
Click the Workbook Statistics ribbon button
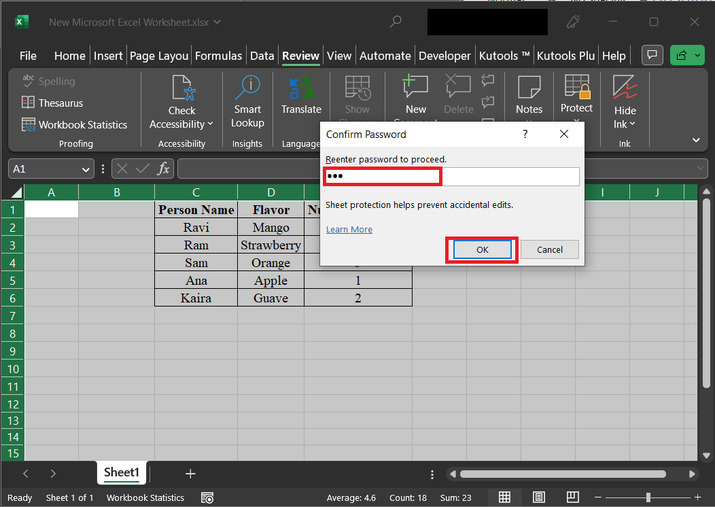pos(75,125)
